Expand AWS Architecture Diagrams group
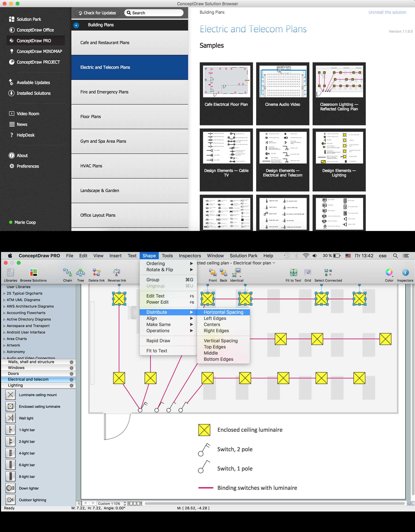 coord(4,306)
